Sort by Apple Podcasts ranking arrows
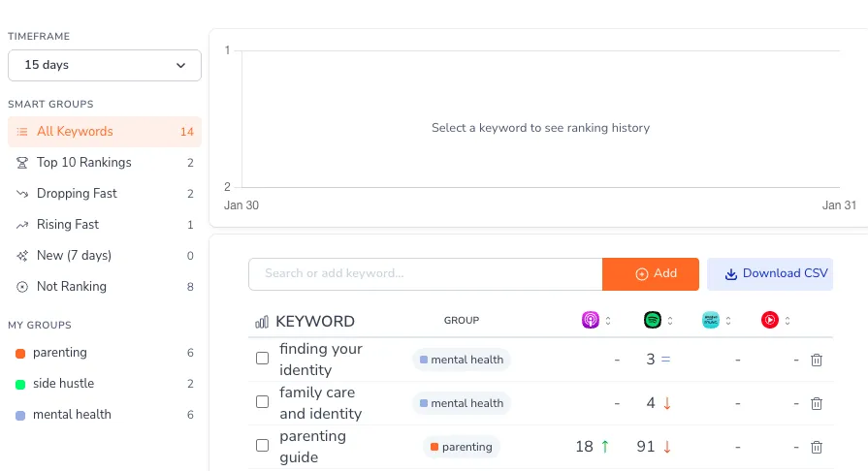868x471 pixels. tap(608, 321)
